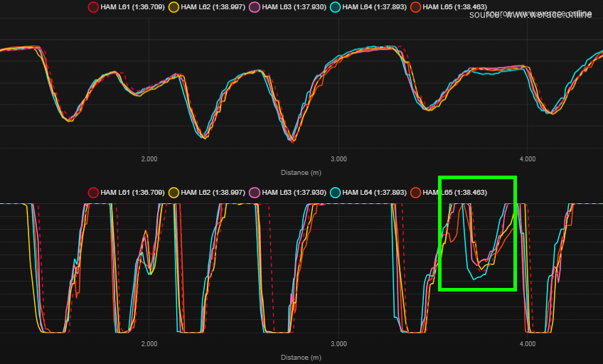Click the 2.000 tick label on lower chart
603x364 pixels.
(x=149, y=343)
